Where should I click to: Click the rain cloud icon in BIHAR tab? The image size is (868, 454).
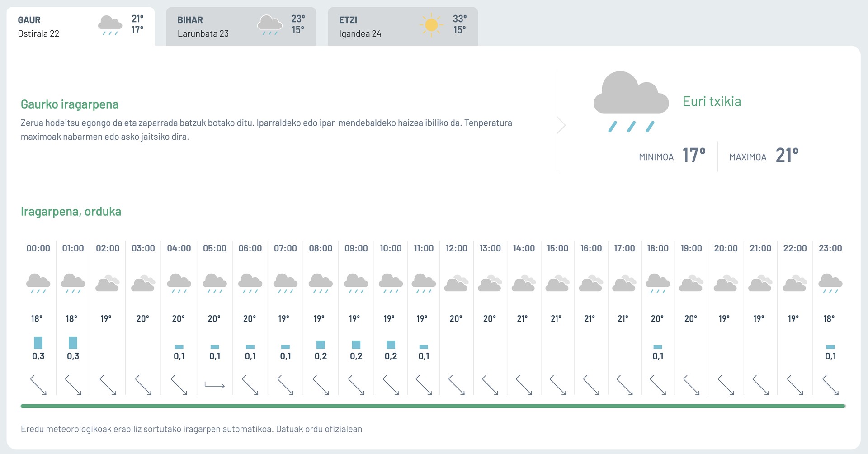click(x=270, y=25)
